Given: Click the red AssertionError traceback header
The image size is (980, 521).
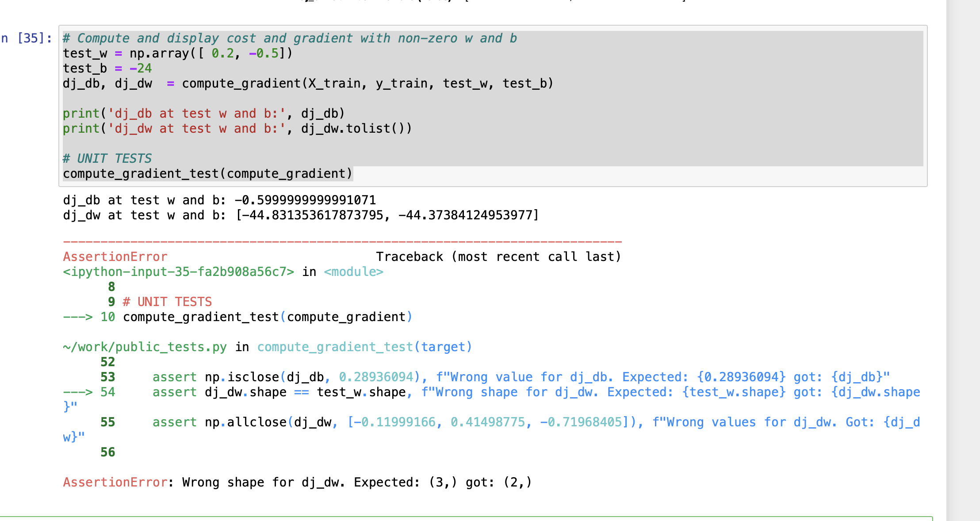Looking at the screenshot, I should tap(115, 257).
